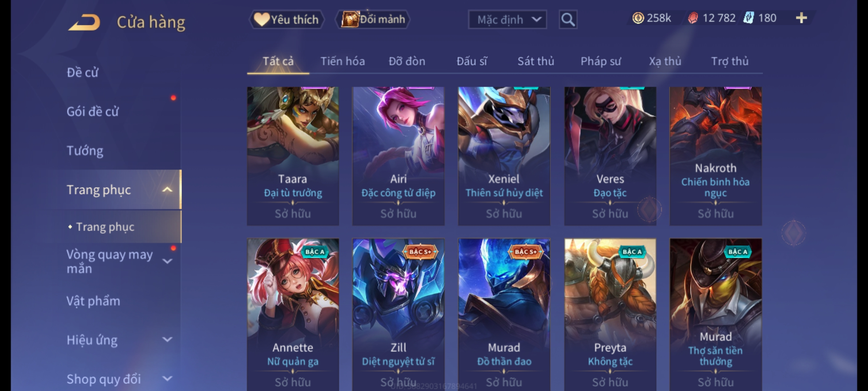Select the Taara Đại tù trưởng skin card
Screen dimensions: 868x391
[x=293, y=156]
